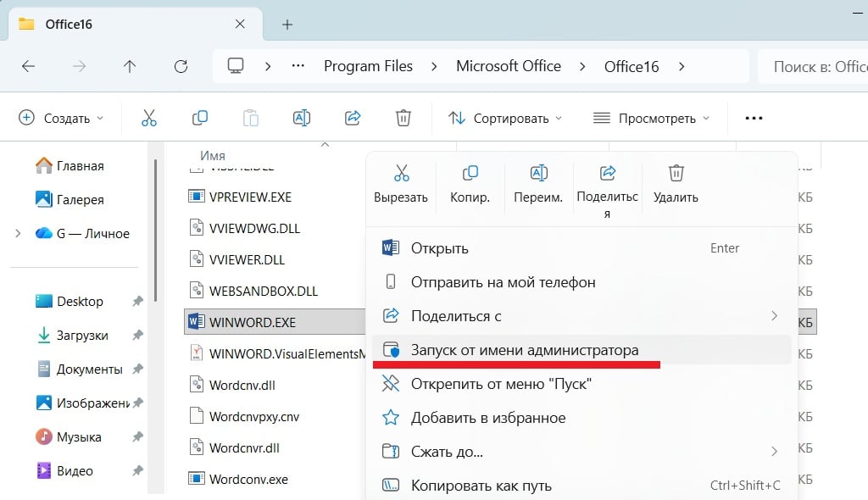Viewport: 868px width, 500px height.
Task: Open G — Личное cloud drive in sidebar
Action: 82,234
